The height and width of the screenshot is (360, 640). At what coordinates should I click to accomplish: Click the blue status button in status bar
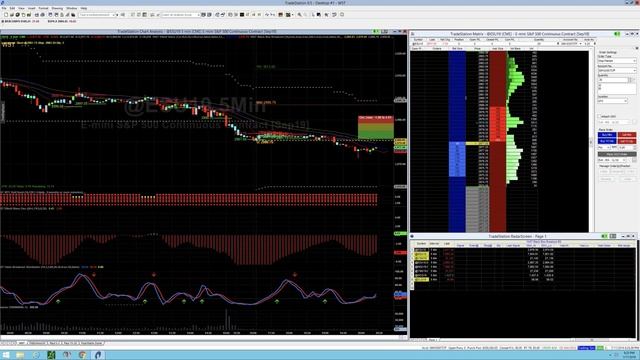click(x=586, y=348)
